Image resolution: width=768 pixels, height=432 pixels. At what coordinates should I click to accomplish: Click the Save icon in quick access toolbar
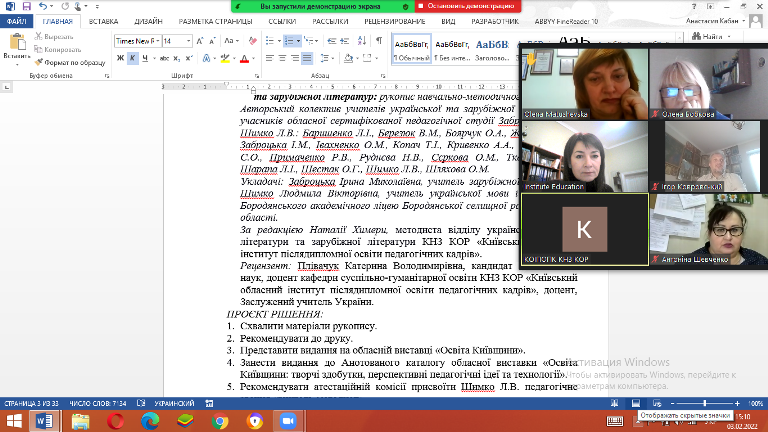26,6
